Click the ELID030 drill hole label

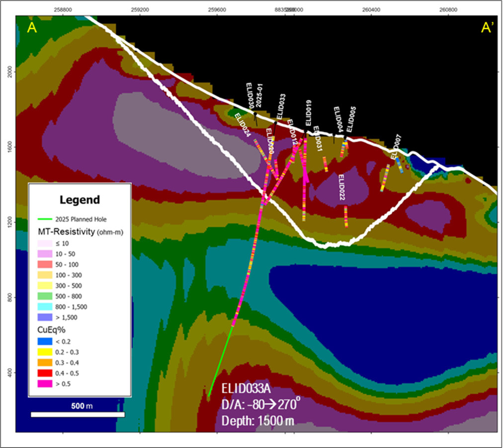[251, 96]
